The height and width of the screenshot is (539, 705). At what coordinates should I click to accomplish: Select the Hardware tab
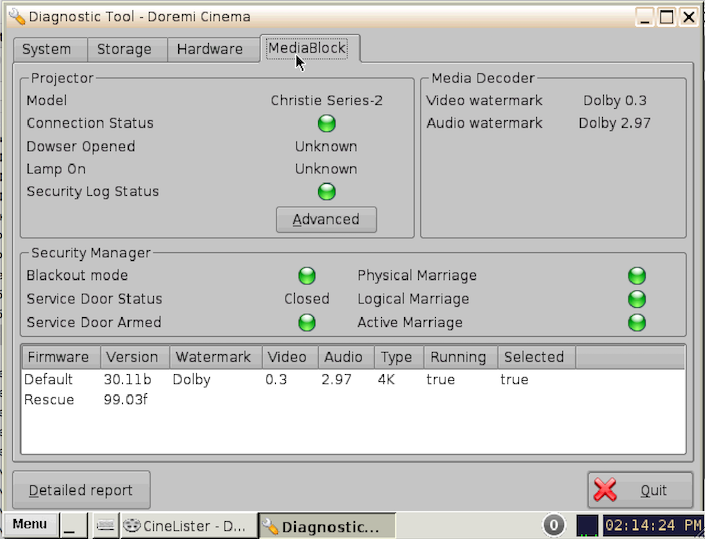pyautogui.click(x=214, y=49)
